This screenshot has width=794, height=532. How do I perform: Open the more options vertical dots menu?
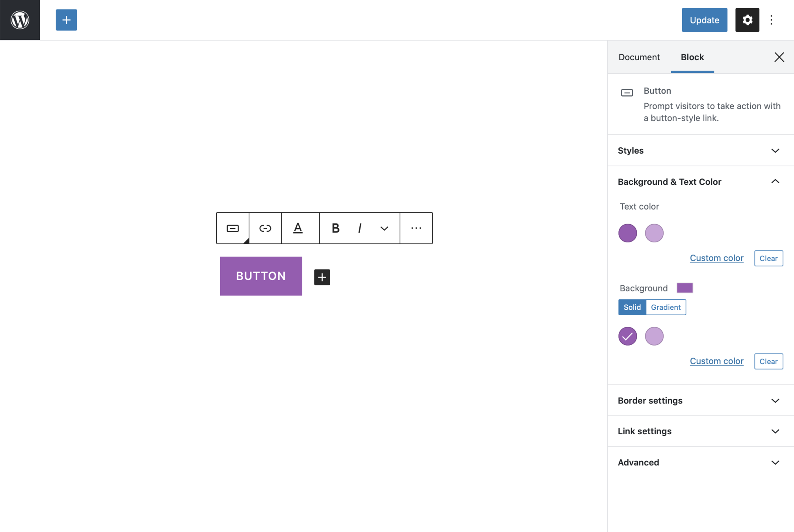pos(771,20)
